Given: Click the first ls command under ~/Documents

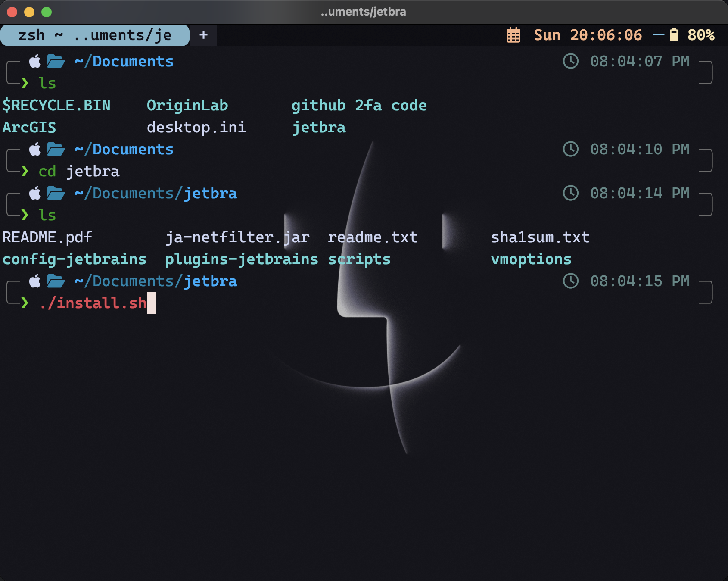Looking at the screenshot, I should [47, 83].
